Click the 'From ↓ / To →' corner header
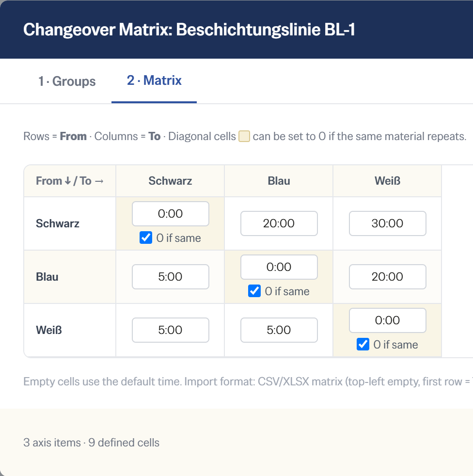 (x=70, y=181)
